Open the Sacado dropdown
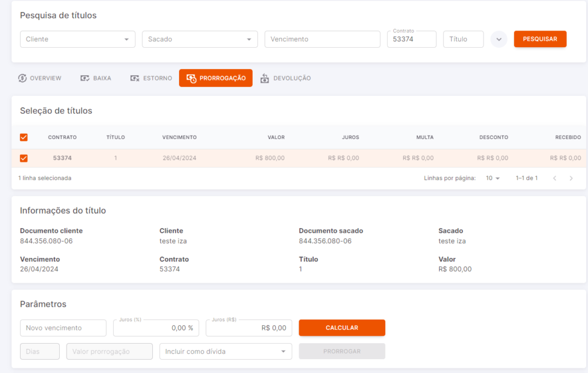The width and height of the screenshot is (588, 373). [x=200, y=39]
